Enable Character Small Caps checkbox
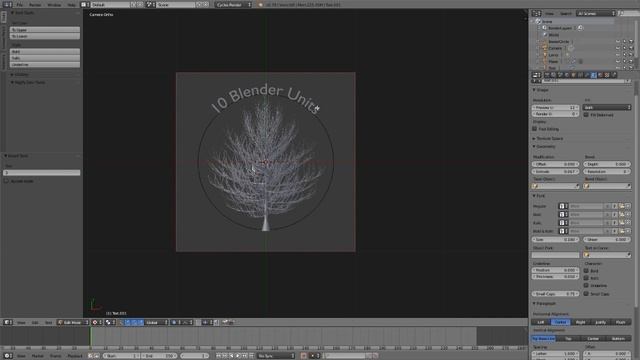 pos(586,293)
